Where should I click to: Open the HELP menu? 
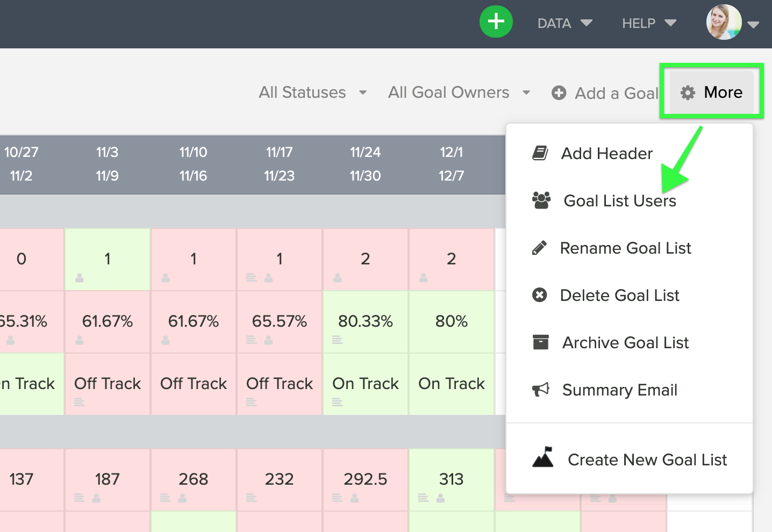point(649,23)
